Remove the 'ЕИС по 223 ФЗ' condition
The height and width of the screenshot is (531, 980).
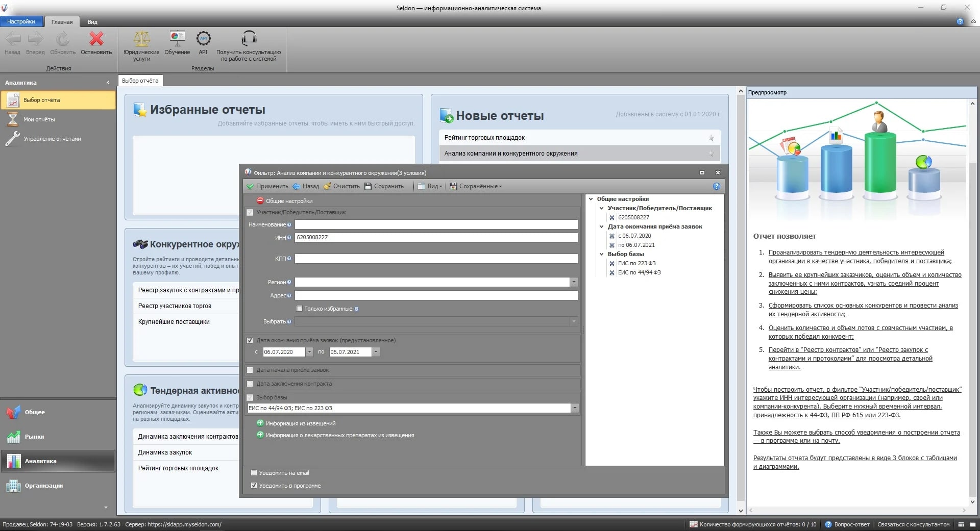click(x=612, y=264)
